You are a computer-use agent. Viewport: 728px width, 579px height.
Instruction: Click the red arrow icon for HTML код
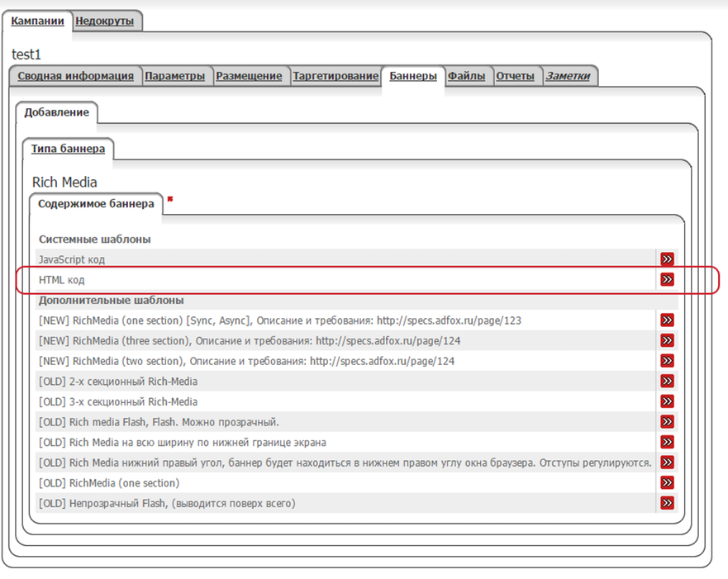(x=667, y=279)
